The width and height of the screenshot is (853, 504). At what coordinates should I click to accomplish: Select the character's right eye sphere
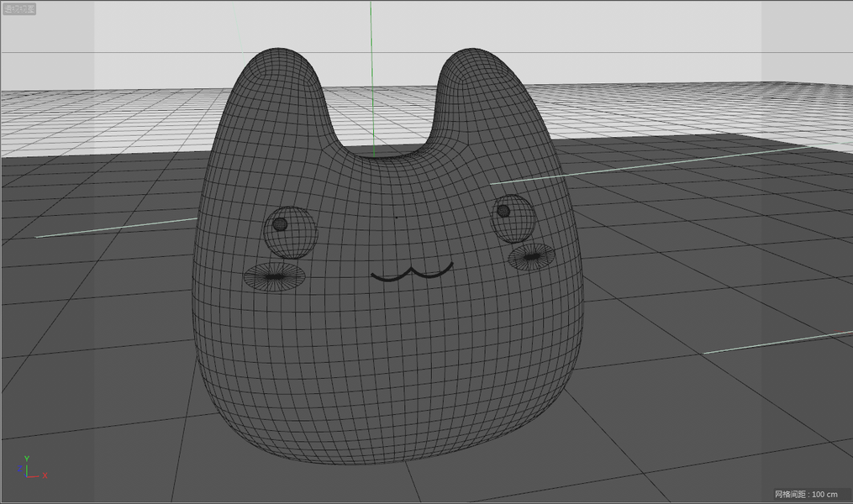513,218
